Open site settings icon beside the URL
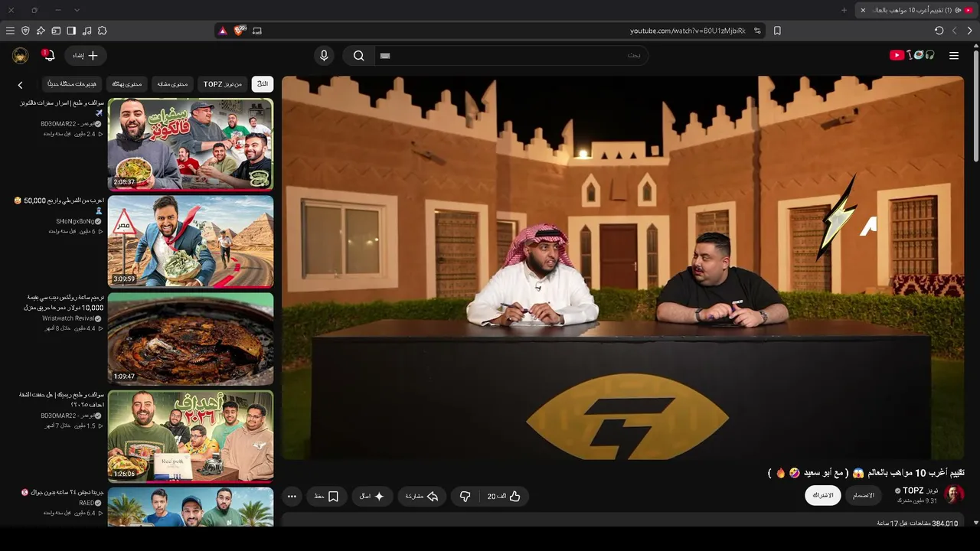Viewport: 980px width, 551px height. 757,31
